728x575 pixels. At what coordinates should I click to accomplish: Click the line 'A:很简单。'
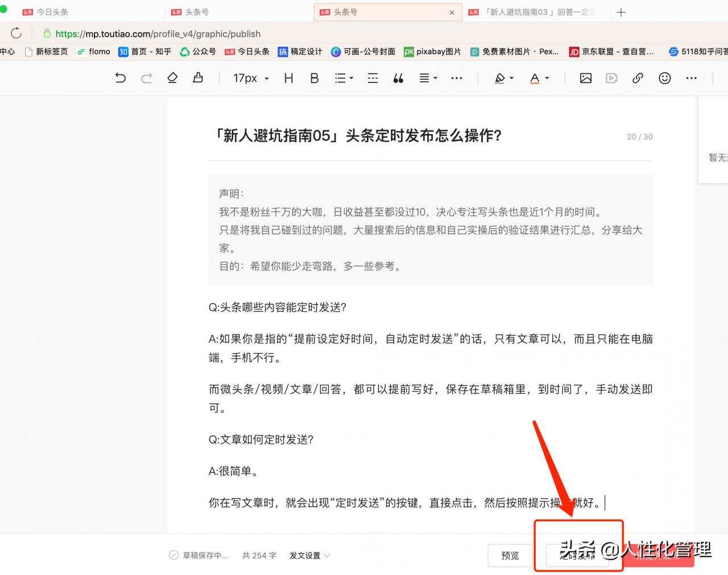pyautogui.click(x=234, y=471)
